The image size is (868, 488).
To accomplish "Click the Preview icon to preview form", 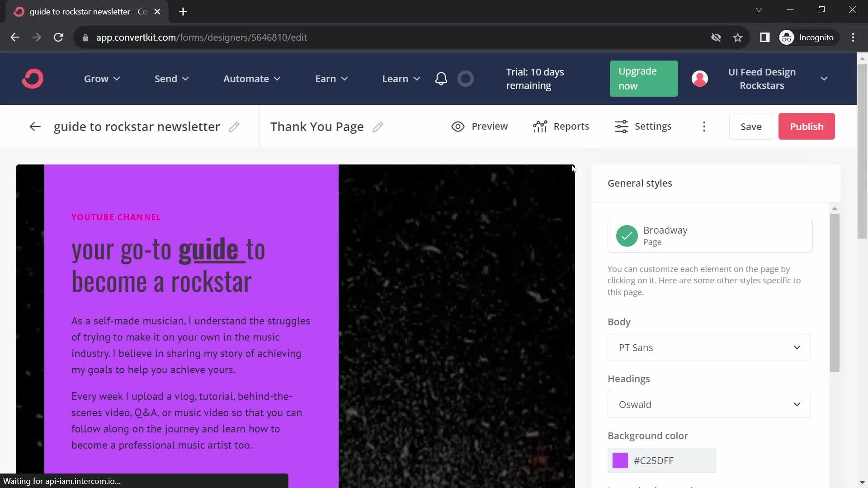I will click(x=458, y=126).
